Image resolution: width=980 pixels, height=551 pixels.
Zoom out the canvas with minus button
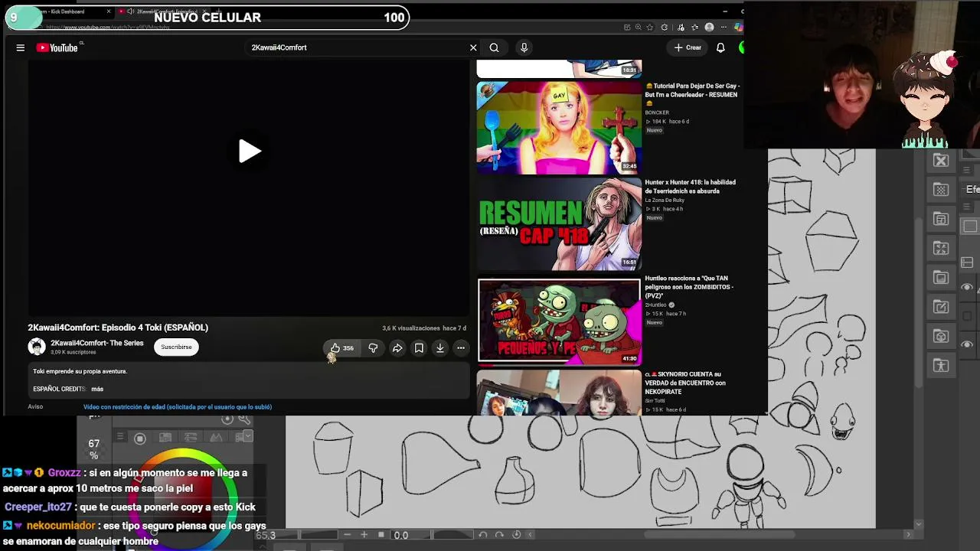pyautogui.click(x=347, y=535)
